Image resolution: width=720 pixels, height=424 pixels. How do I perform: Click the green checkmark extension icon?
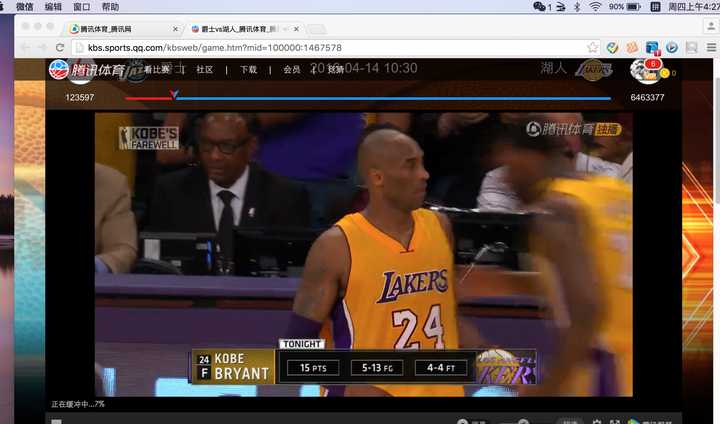(613, 47)
